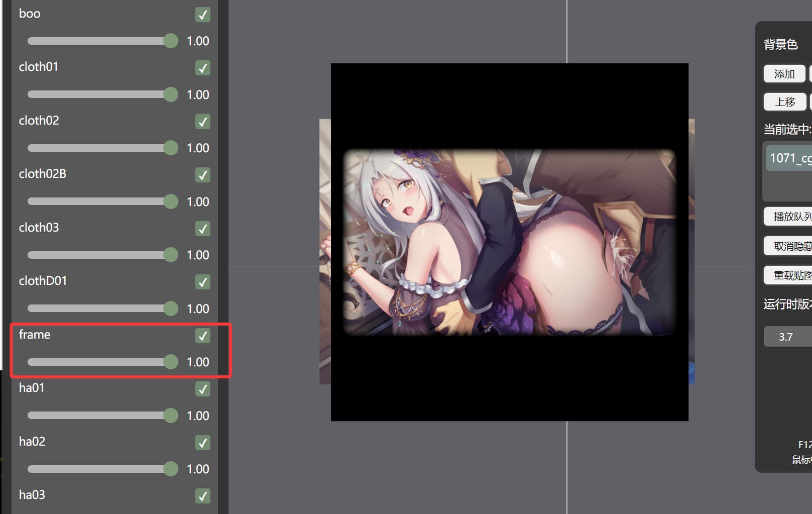The width and height of the screenshot is (812, 514).
Task: Click the ha02 slot label
Action: pyautogui.click(x=32, y=442)
